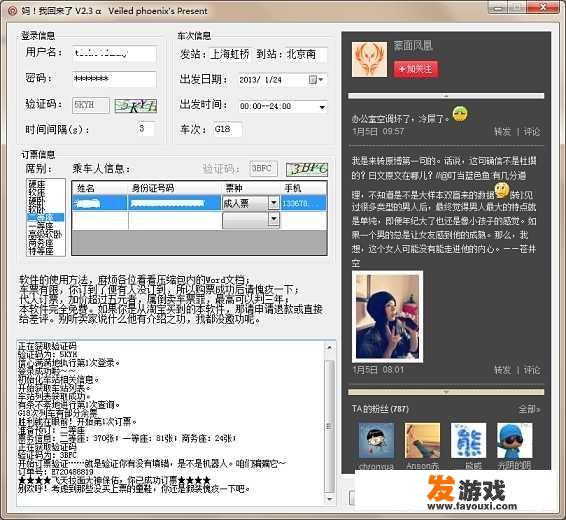Click the 到站 field showing 北京南

pos(306,54)
